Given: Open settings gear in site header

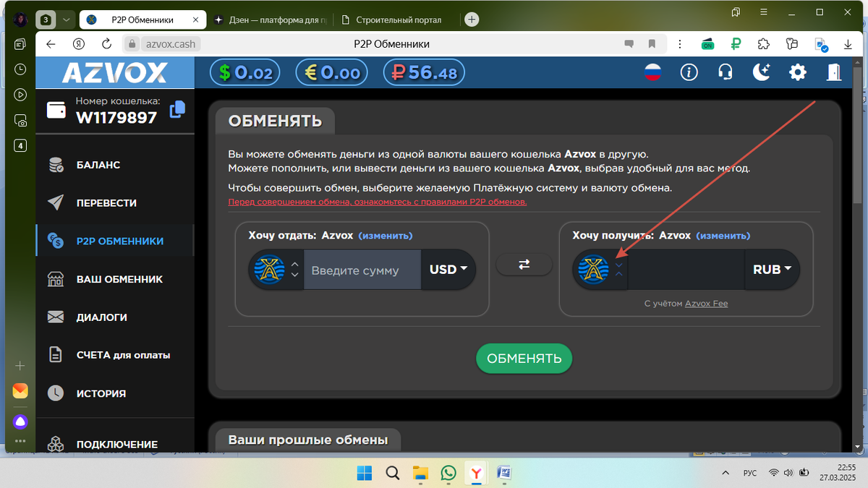Looking at the screenshot, I should pos(798,72).
